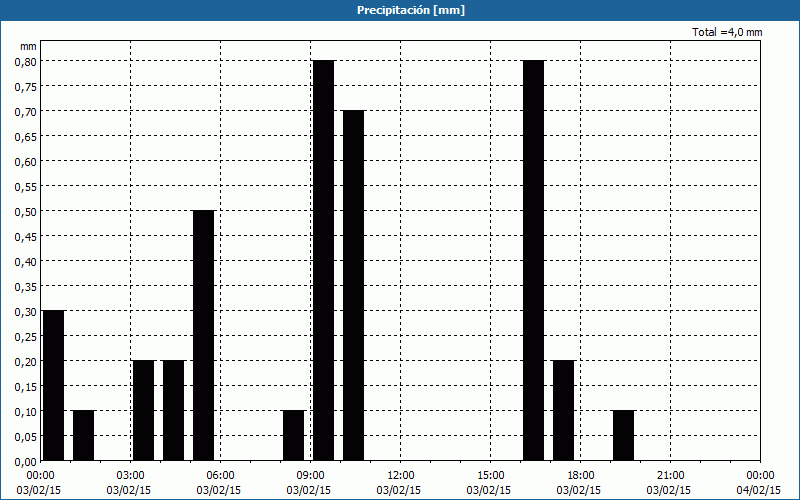This screenshot has width=800, height=500.
Task: Select the 0,30 y-axis value
Action: tap(26, 312)
